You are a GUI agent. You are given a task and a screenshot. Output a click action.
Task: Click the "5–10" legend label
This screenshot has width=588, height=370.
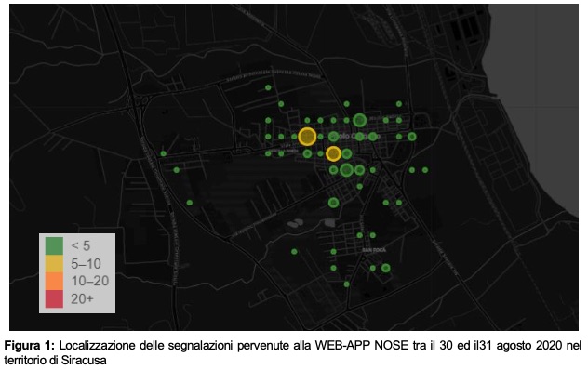[x=86, y=263]
